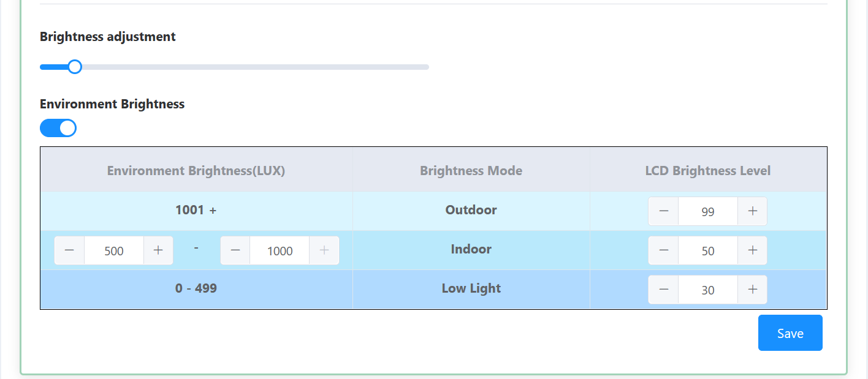The width and height of the screenshot is (868, 379).
Task: Click the Environment Brightness(LUX) column header
Action: (x=196, y=171)
